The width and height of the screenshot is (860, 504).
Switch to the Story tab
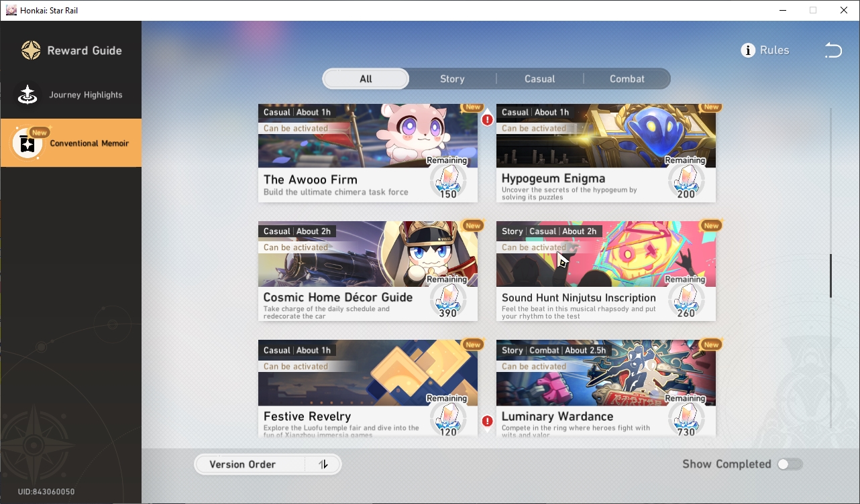click(x=452, y=79)
